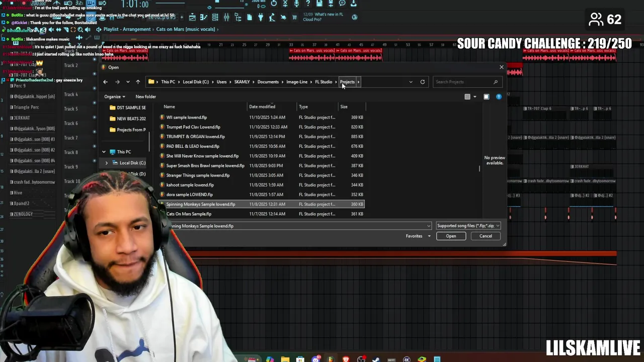This screenshot has width=644, height=362.
Task: Open the address bar previous locations dropdown
Action: (411, 82)
